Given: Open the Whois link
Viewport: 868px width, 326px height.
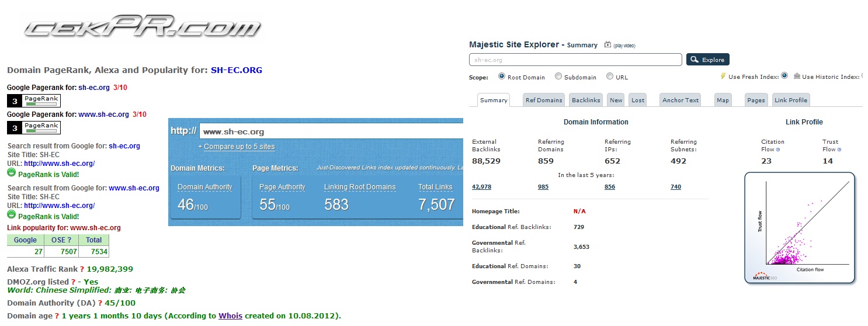Looking at the screenshot, I should click(230, 316).
